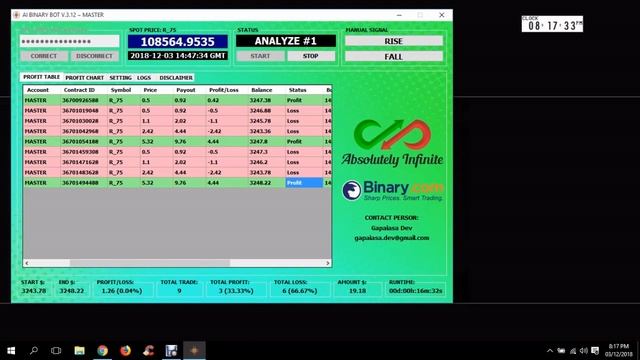Open Task View on the taskbar
Image resolution: width=640 pixels, height=360 pixels.
tap(56, 350)
